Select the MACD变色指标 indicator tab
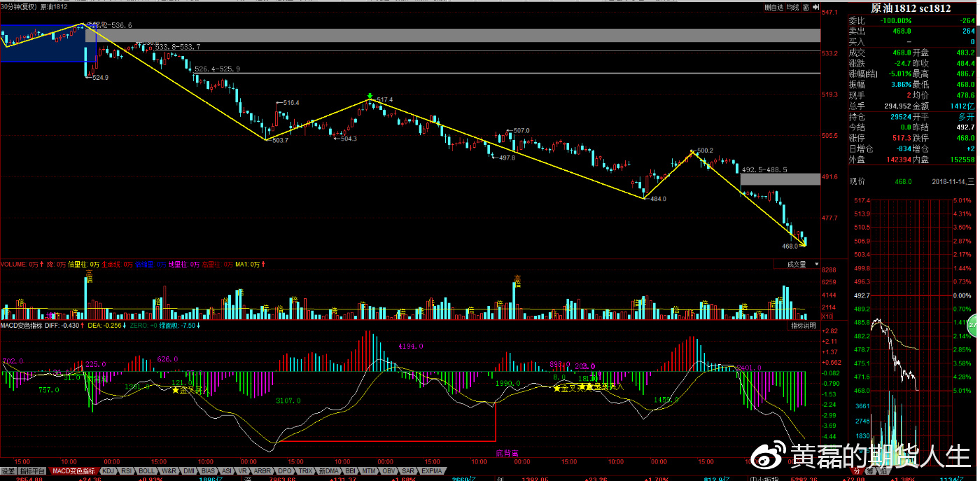The image size is (980, 481). 73,471
